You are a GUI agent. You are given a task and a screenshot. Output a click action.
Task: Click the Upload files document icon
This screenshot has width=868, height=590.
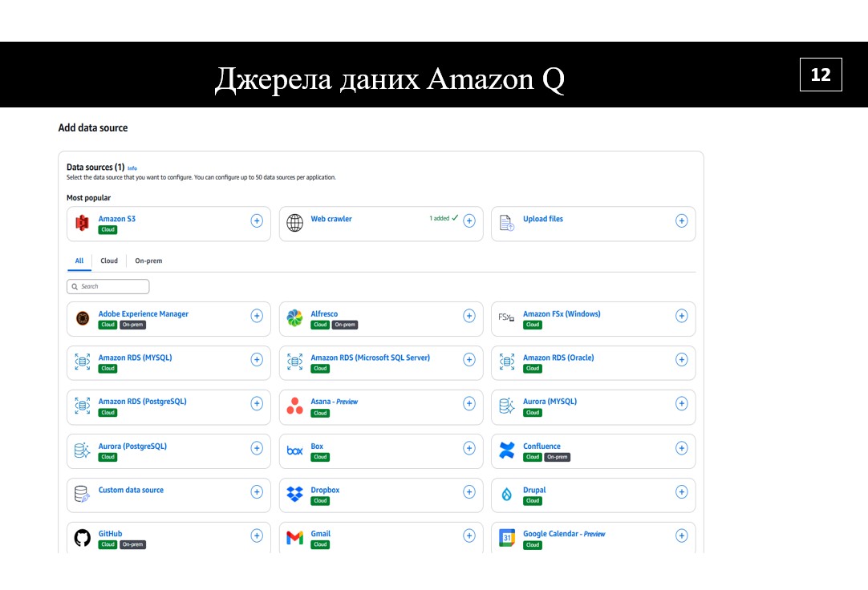click(506, 223)
